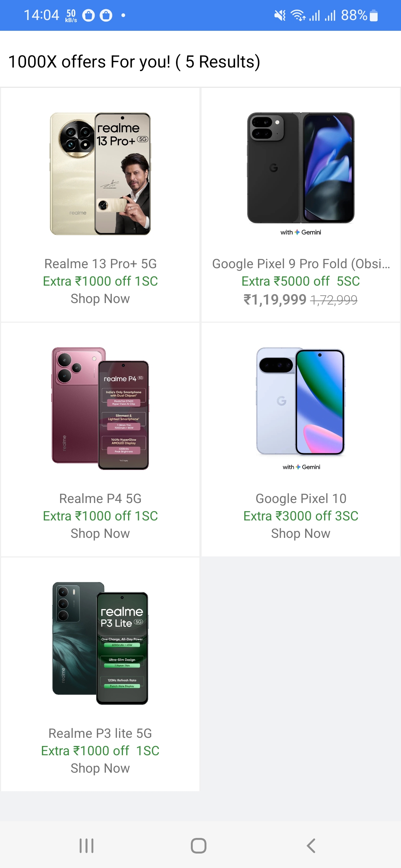401x868 pixels.
Task: Tap the Android back navigation icon
Action: point(311,846)
